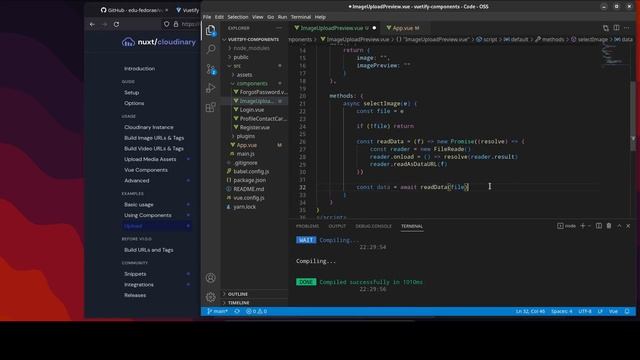Screen dimensions: 640x360
Task: Open the Run menu
Action: (x=282, y=17)
